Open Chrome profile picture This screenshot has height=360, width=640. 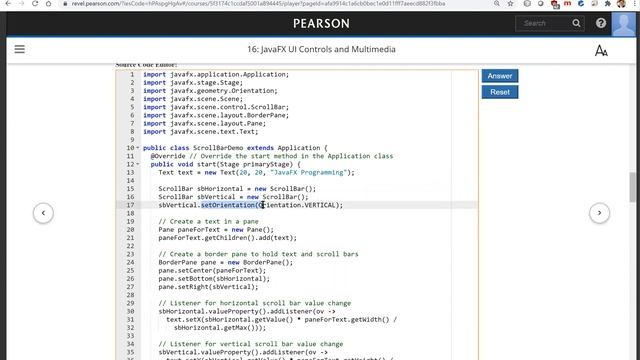(x=621, y=4)
